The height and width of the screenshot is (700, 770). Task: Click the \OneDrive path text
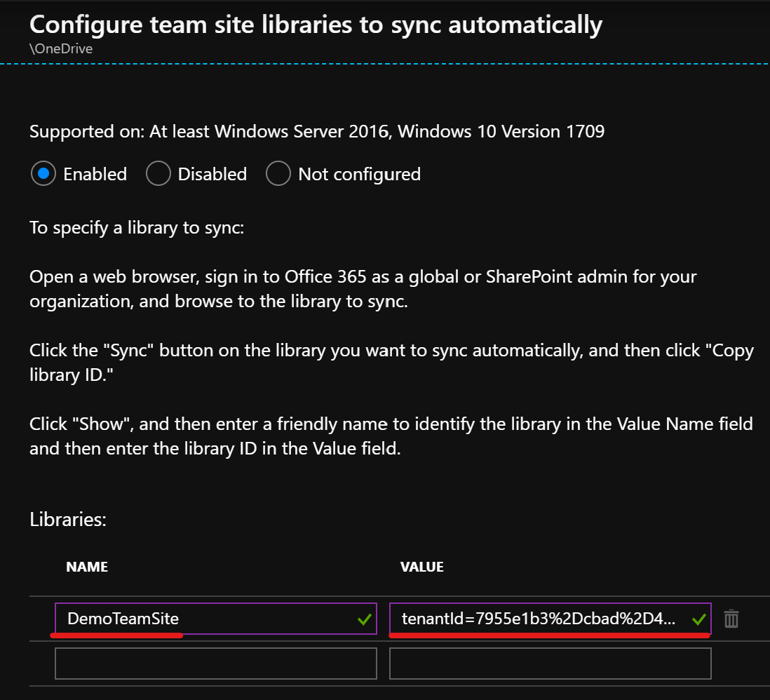pos(61,48)
